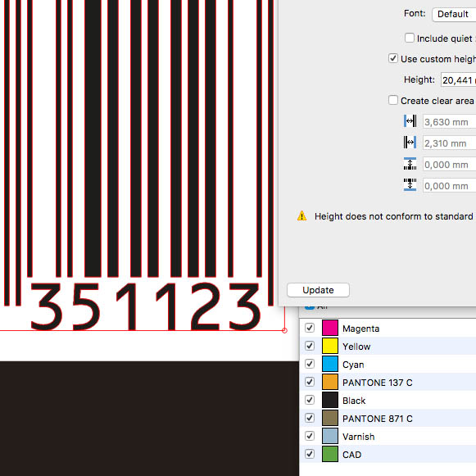Select the PANTONE 137 C swatch

[x=330, y=382]
